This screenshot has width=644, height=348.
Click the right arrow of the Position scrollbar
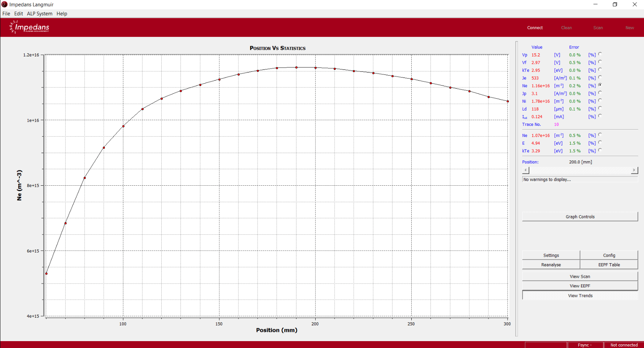click(634, 170)
